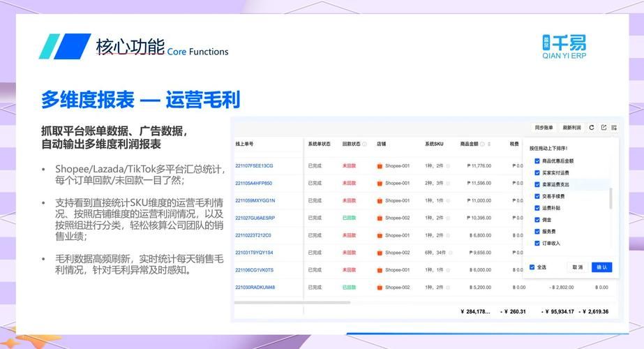The image size is (644, 349).
Task: Click 取消 to dismiss the column panel
Action: (577, 267)
